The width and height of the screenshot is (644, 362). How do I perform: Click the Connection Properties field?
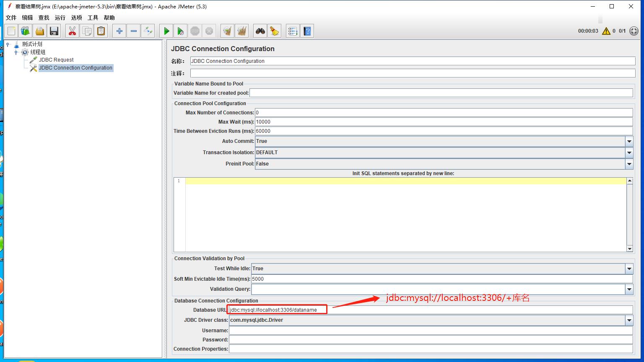(431, 349)
